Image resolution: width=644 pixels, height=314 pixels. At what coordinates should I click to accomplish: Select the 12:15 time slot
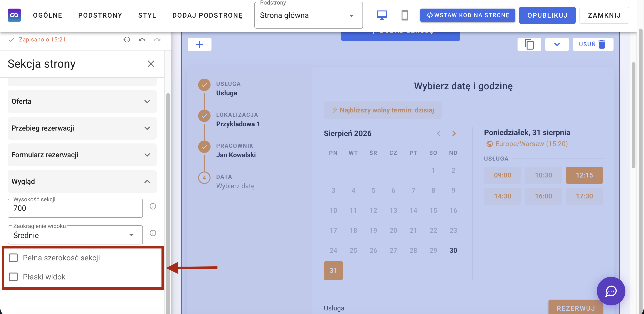(x=584, y=175)
